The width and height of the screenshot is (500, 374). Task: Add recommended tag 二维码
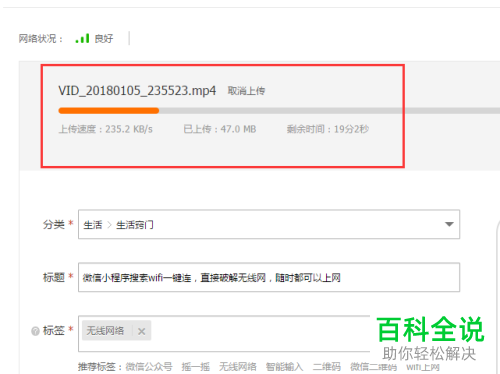point(327,367)
